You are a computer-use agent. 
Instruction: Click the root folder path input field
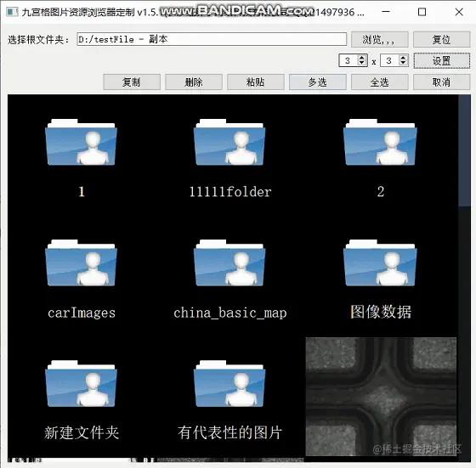(x=212, y=39)
